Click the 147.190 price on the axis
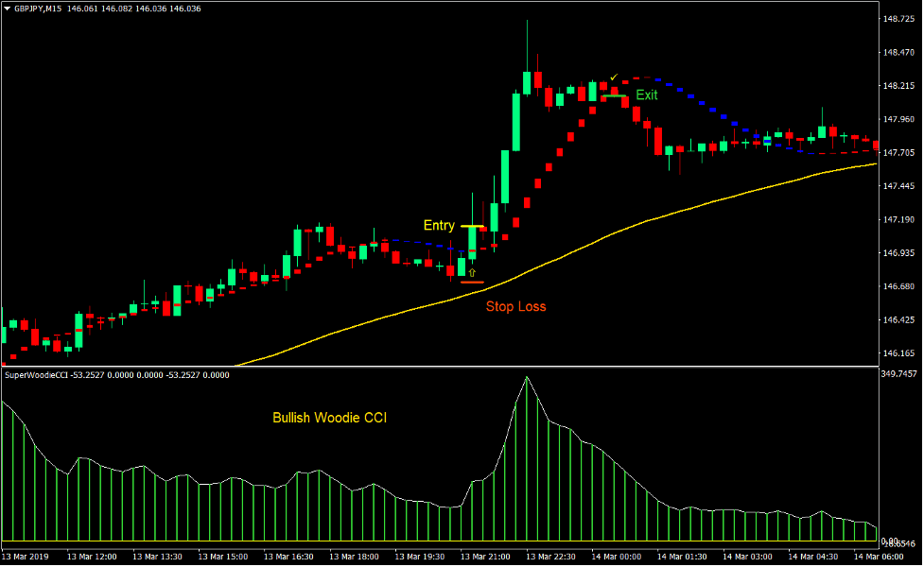The image size is (924, 567). [896, 220]
